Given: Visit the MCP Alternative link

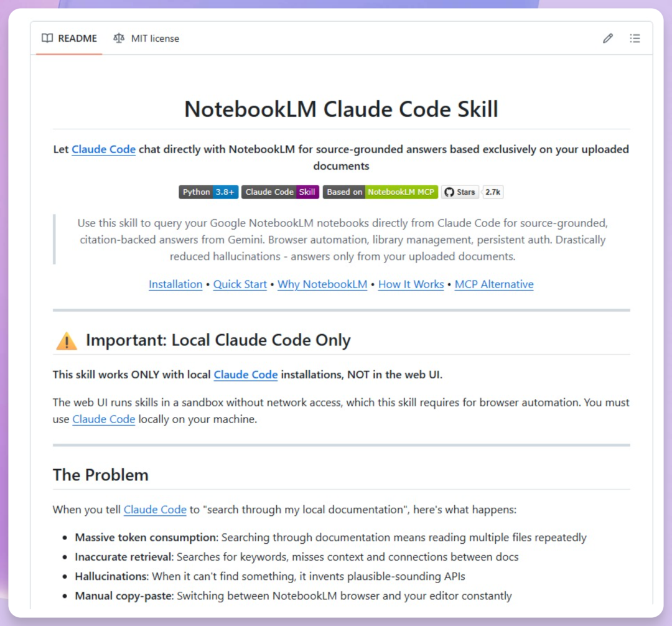Looking at the screenshot, I should (494, 284).
